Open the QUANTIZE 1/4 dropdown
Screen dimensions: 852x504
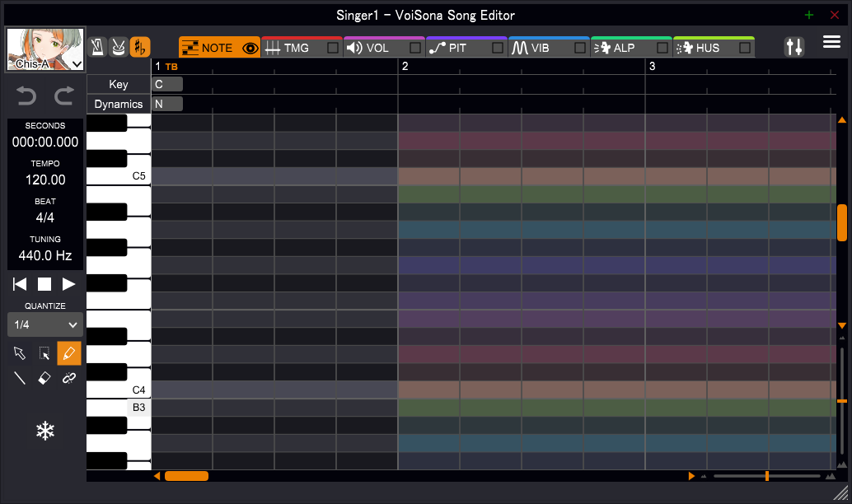tap(45, 324)
